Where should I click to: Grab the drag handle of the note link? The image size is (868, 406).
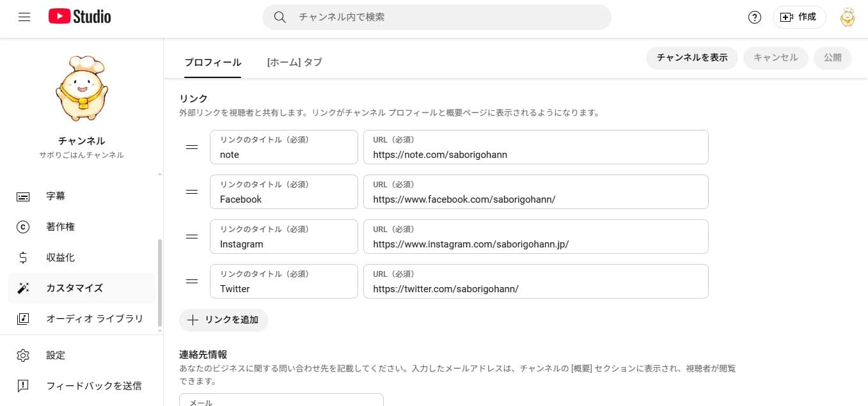tap(192, 147)
